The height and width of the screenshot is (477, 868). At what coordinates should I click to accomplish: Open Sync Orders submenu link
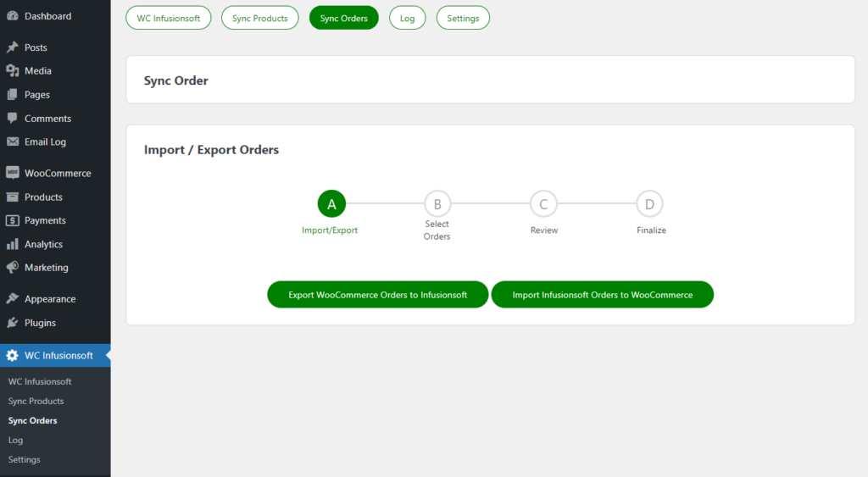(x=33, y=420)
